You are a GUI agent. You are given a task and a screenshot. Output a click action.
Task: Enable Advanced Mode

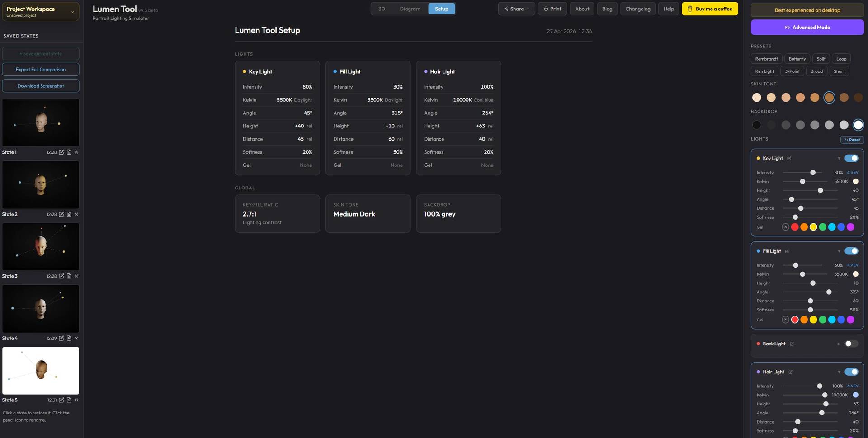tap(807, 28)
